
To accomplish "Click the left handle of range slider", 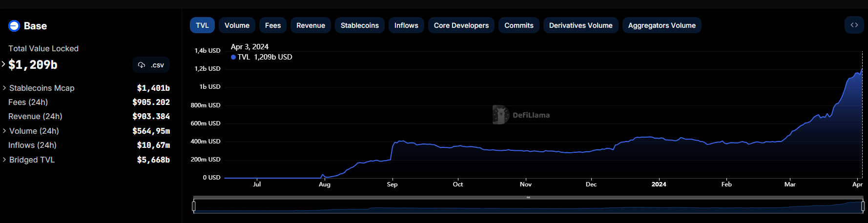I will coord(194,206).
